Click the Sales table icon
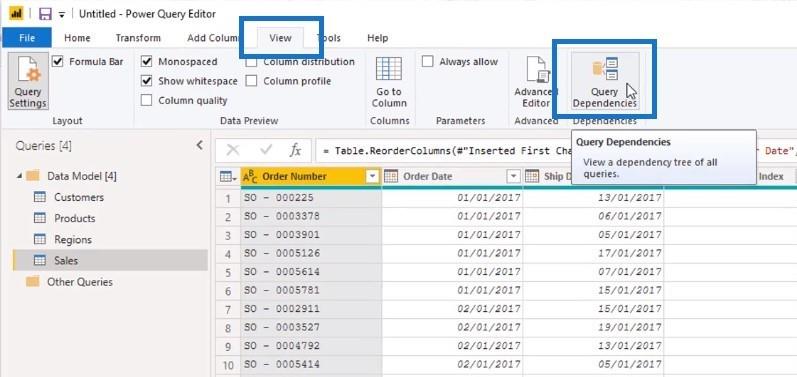The image size is (797, 377). [40, 260]
